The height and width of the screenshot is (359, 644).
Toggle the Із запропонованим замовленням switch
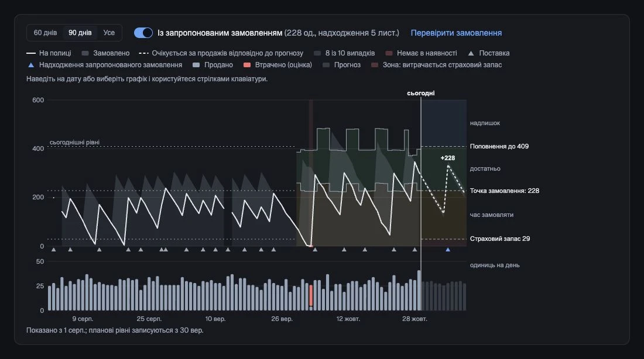click(143, 33)
